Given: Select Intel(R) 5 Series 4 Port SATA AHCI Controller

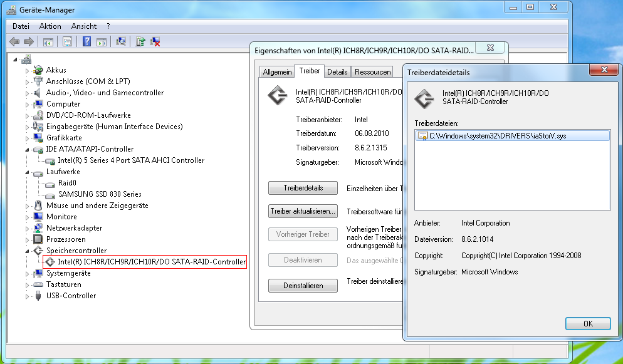Looking at the screenshot, I should pos(131,160).
